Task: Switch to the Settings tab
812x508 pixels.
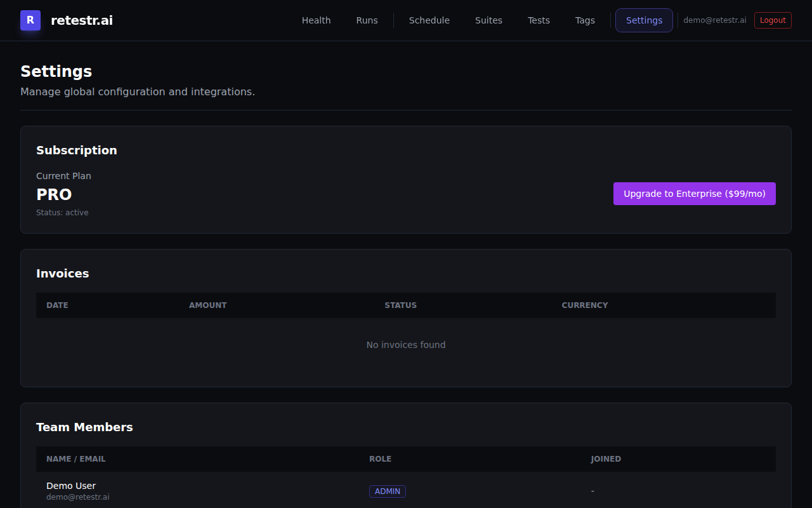Action: 644,20
